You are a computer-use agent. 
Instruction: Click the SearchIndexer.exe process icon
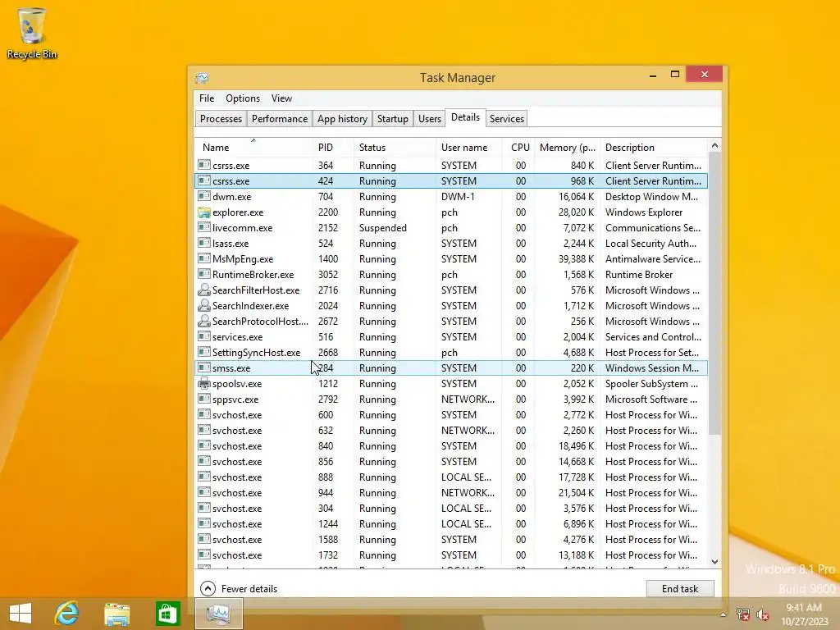point(203,305)
